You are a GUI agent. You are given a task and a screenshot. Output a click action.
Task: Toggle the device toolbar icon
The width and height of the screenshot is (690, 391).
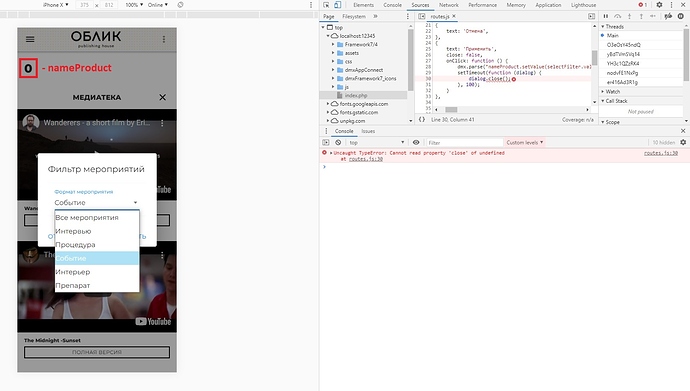click(337, 5)
